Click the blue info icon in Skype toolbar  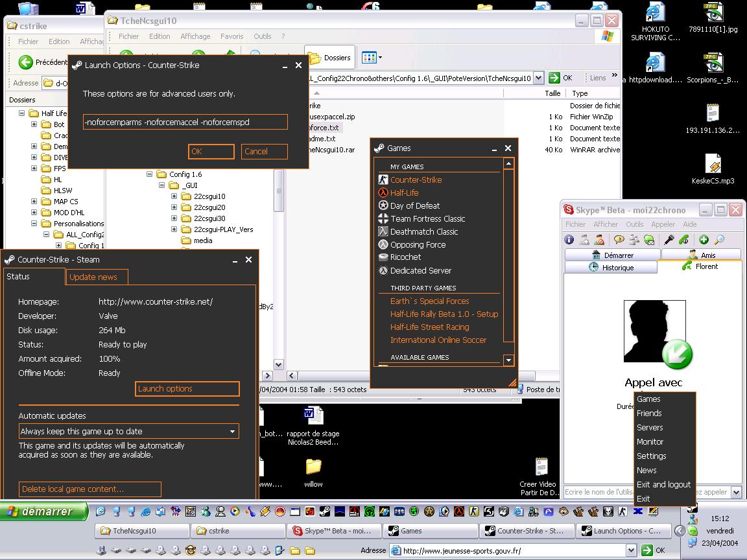[x=569, y=240]
